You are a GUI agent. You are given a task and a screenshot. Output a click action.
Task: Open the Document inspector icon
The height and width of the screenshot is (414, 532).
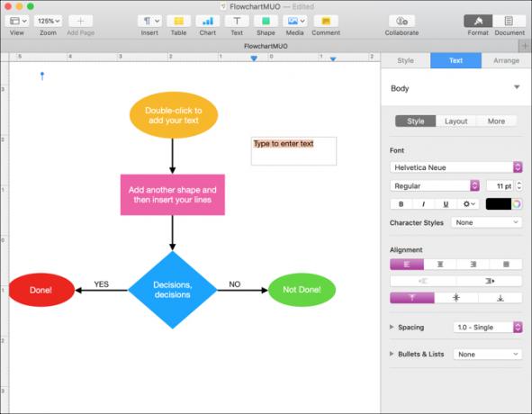tap(509, 21)
